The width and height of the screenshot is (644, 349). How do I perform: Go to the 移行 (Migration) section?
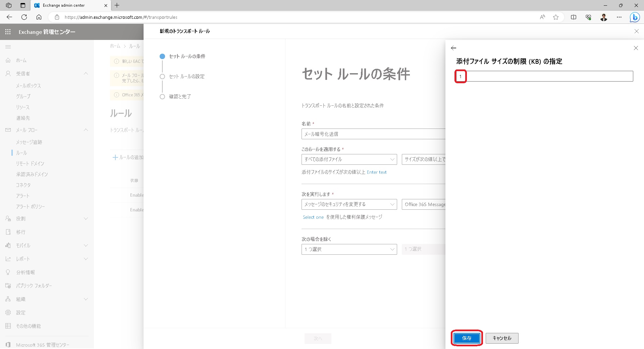[x=21, y=232]
